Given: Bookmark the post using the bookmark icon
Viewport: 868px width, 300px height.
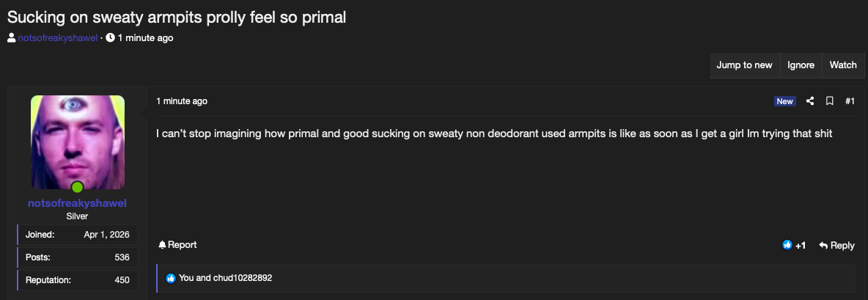Looking at the screenshot, I should pyautogui.click(x=829, y=100).
